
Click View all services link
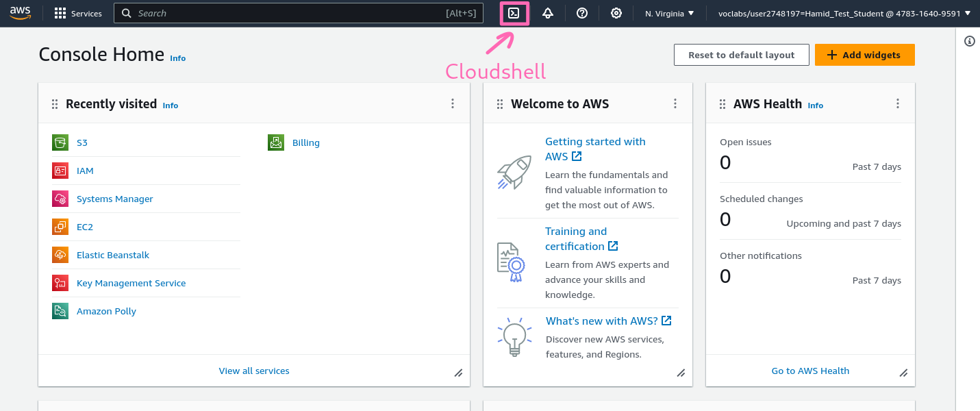click(x=254, y=371)
